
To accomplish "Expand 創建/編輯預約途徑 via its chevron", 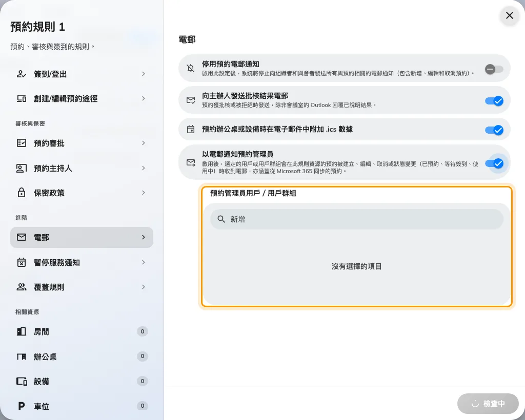I will pos(144,98).
